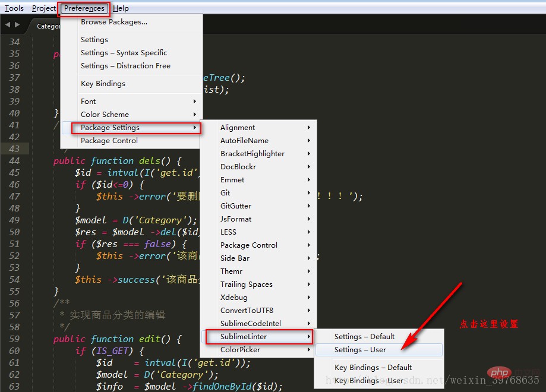Click 'if ($res === false)' code line
546x392 pixels.
click(x=131, y=244)
